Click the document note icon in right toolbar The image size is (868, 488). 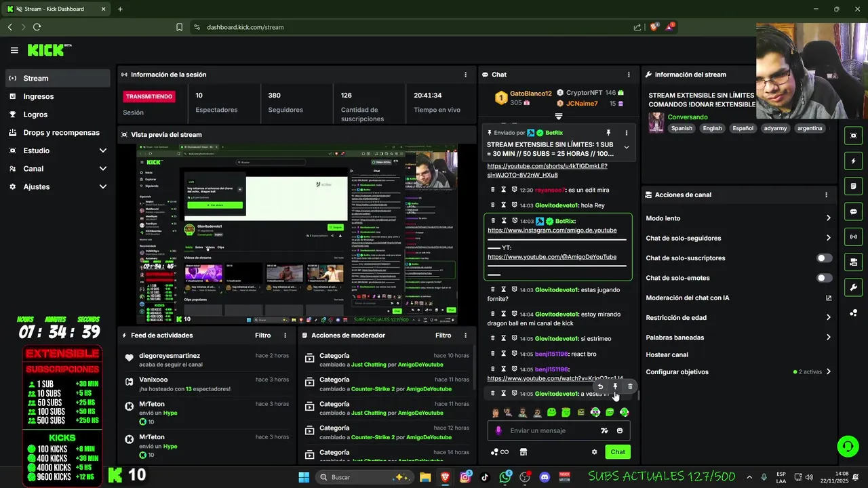853,186
